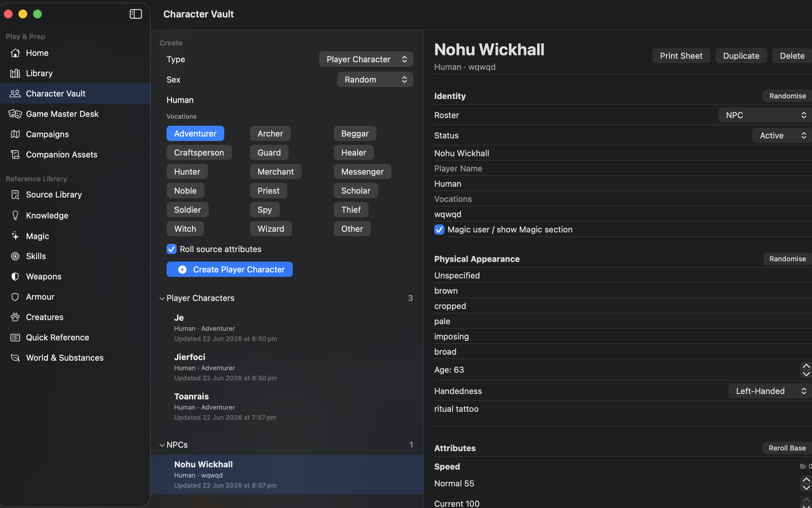
Task: Click the brown appearance field
Action: pyautogui.click(x=623, y=291)
